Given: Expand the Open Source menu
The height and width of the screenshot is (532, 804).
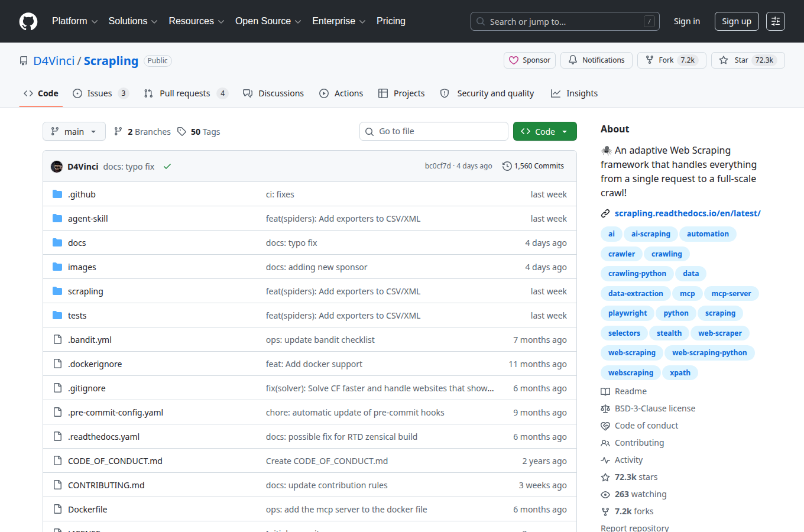Looking at the screenshot, I should tap(268, 21).
